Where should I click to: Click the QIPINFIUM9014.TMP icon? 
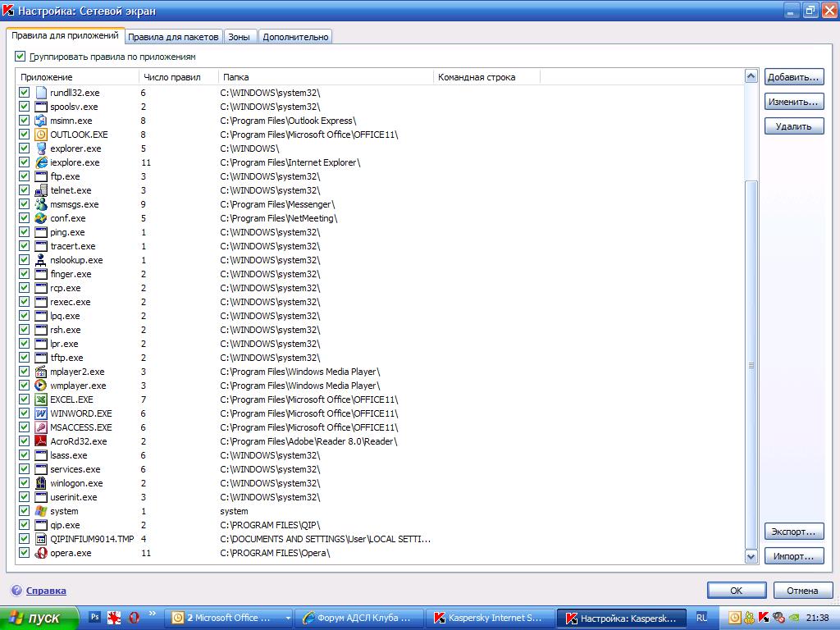[x=41, y=539]
